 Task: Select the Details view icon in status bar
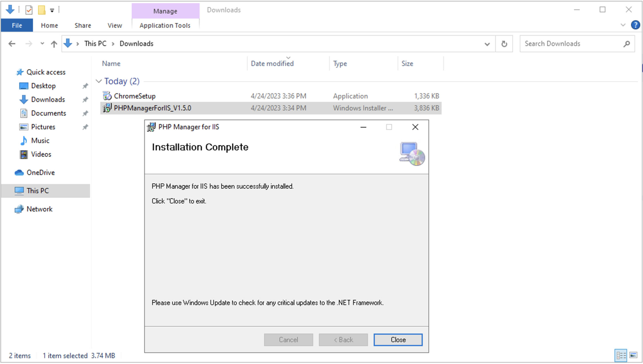(x=621, y=355)
